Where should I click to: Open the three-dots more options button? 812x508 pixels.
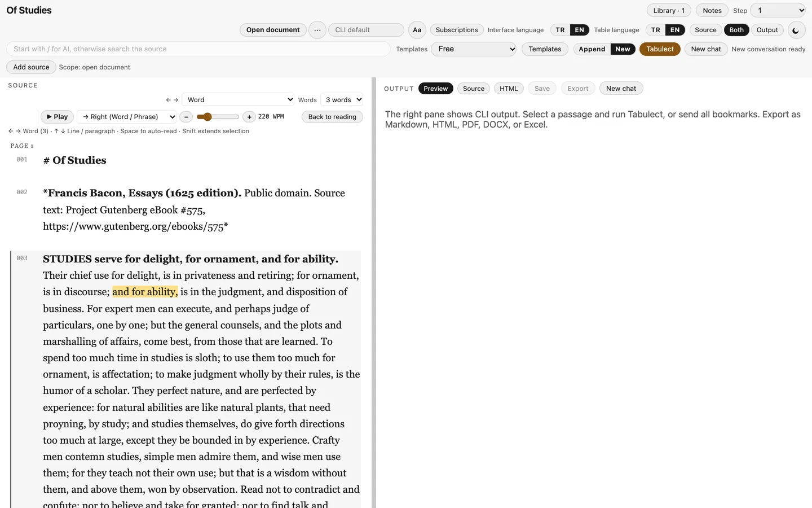tap(317, 30)
